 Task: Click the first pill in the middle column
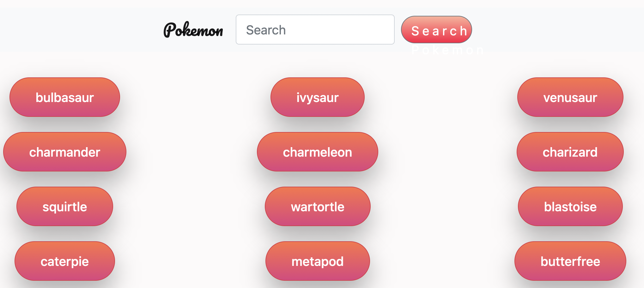[317, 97]
